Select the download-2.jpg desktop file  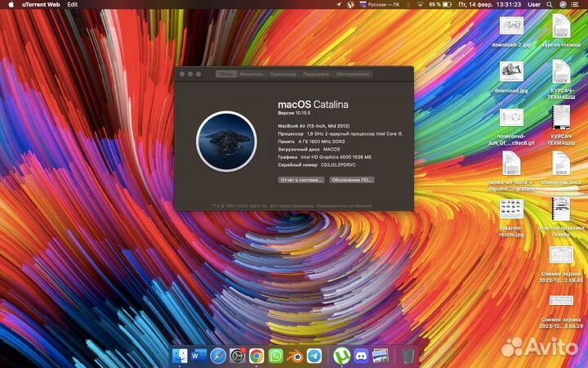(x=511, y=31)
